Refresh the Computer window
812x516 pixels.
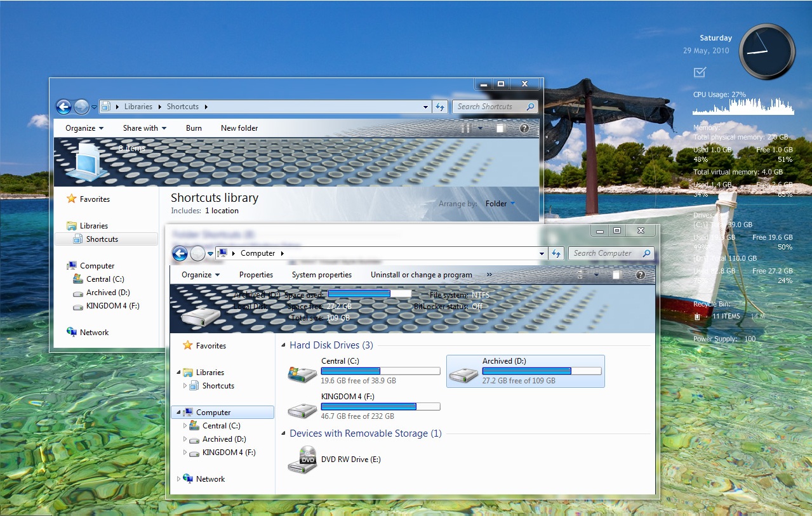[x=556, y=253]
